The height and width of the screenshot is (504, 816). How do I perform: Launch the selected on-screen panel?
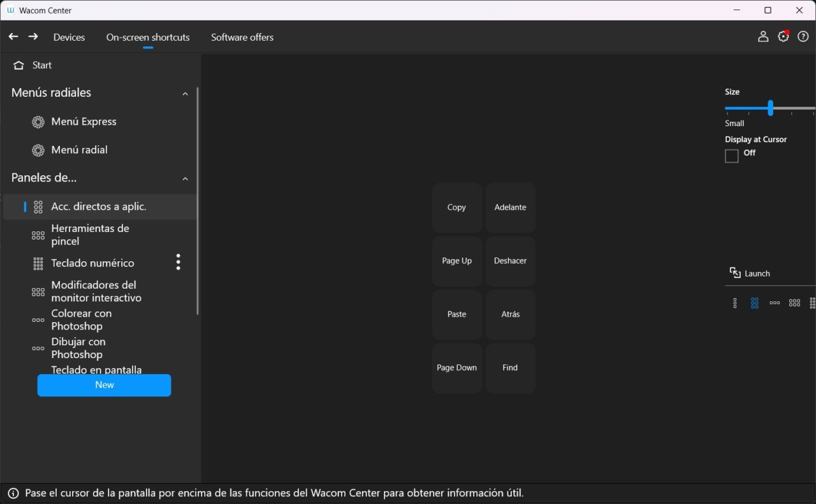click(750, 273)
